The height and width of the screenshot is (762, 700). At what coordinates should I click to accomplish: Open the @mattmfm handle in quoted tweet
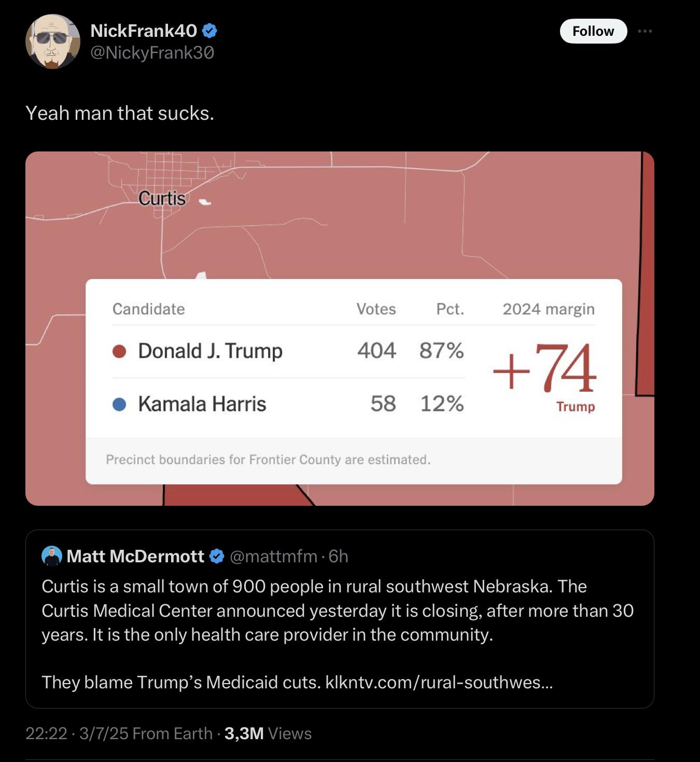[273, 557]
